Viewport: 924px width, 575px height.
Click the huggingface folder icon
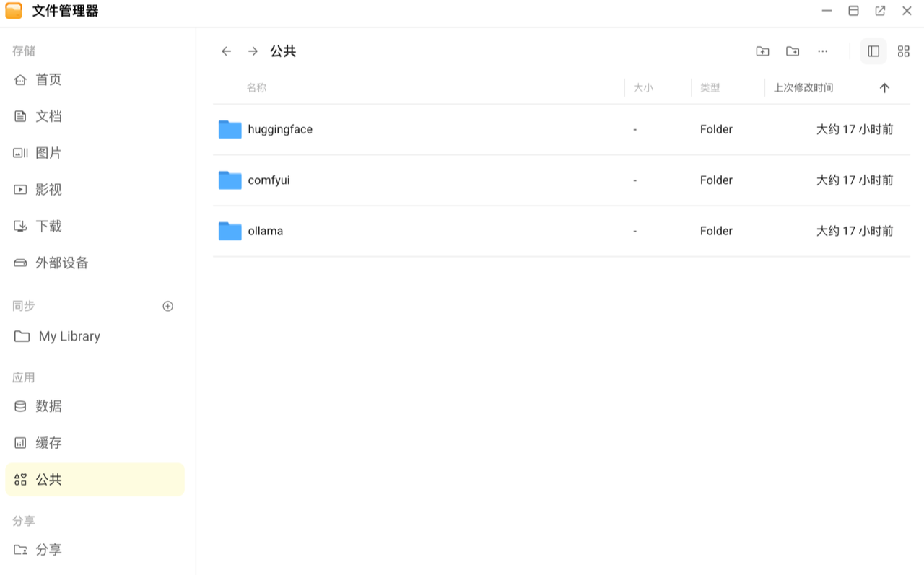(x=230, y=129)
